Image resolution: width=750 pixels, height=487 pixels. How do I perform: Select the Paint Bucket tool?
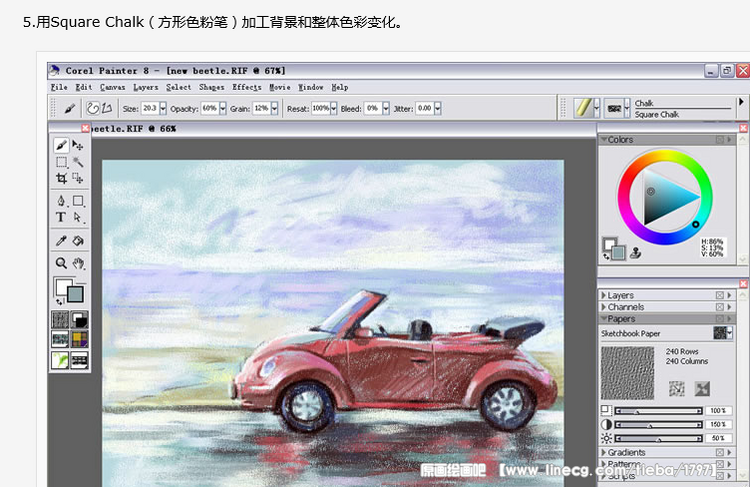pos(78,240)
